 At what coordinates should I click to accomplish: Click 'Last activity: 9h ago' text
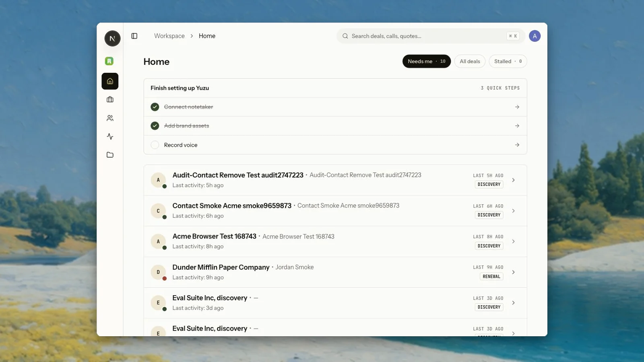198,278
